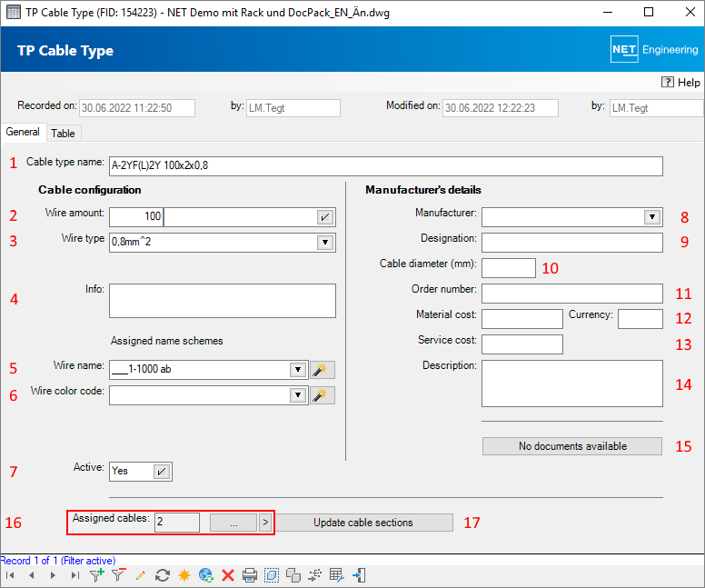Click the NET Engineering logo

click(654, 49)
